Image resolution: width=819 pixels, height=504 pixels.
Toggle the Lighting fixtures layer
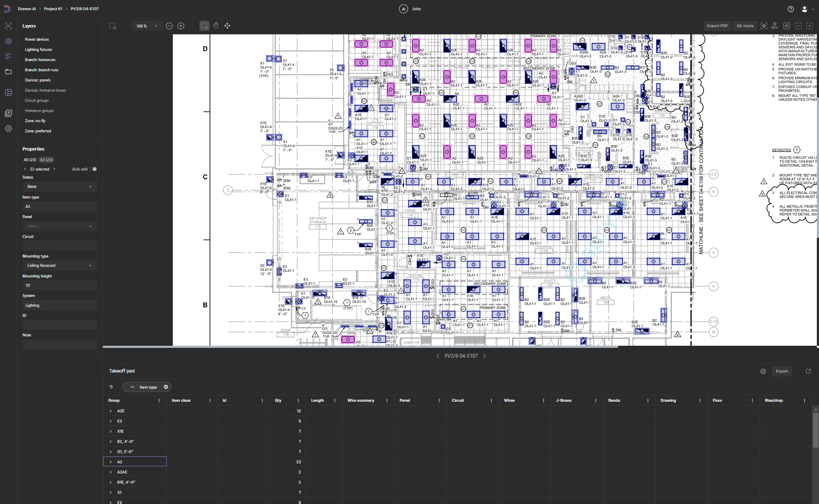click(x=39, y=50)
